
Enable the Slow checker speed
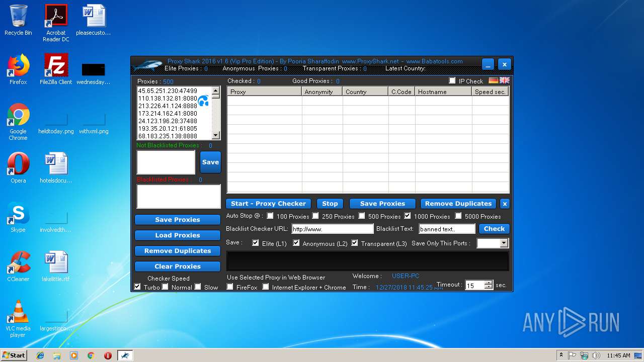(x=198, y=287)
